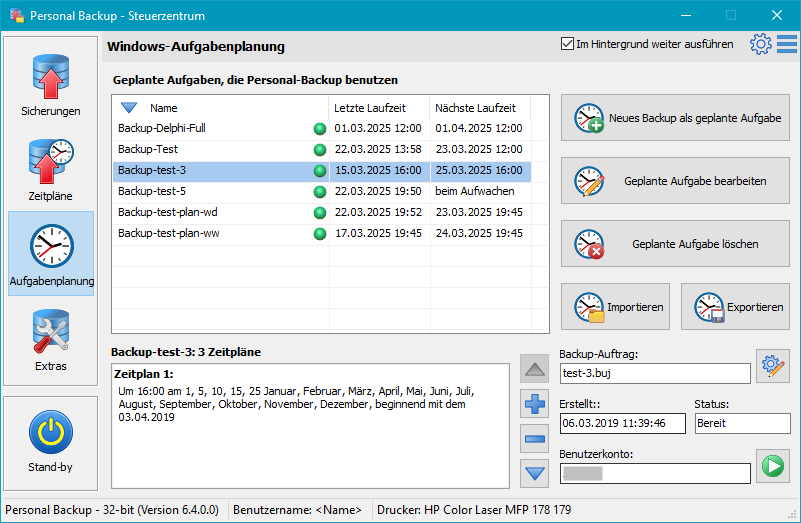Move schedule up with gray up arrow
This screenshot has width=801, height=523.
[534, 369]
